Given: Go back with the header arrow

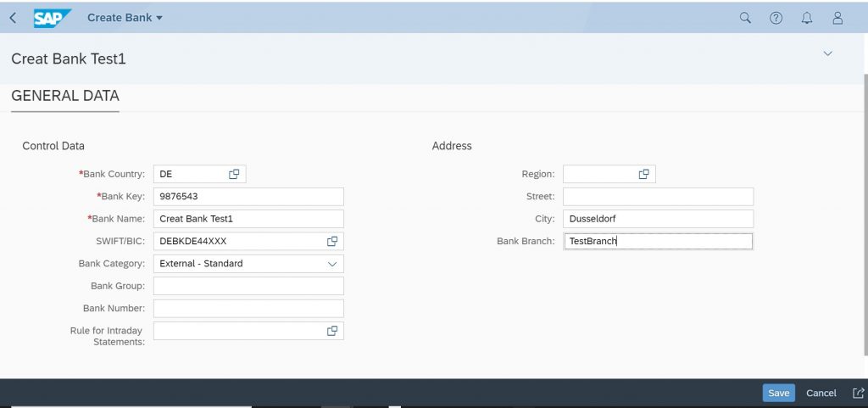Looking at the screenshot, I should [x=14, y=18].
